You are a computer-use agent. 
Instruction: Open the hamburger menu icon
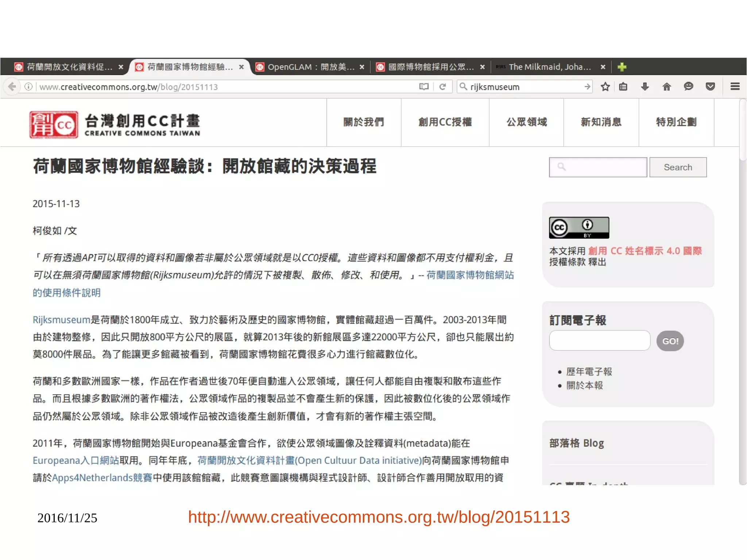(735, 87)
